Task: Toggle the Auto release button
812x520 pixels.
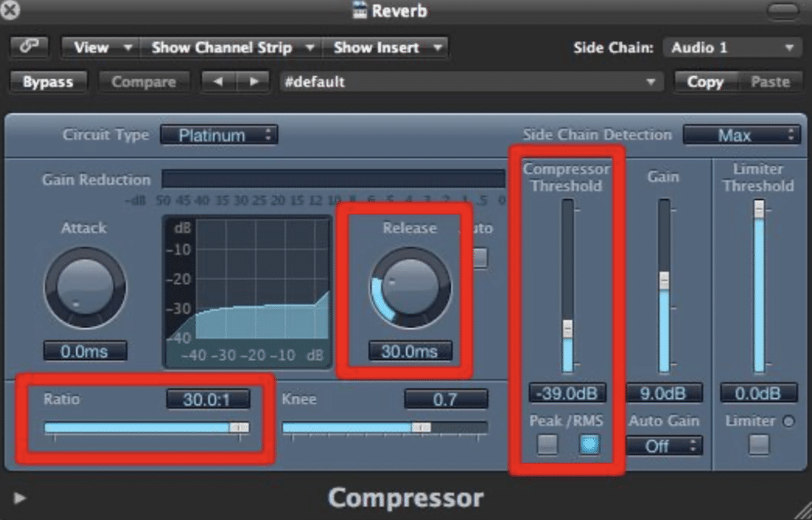Action: coord(480,258)
